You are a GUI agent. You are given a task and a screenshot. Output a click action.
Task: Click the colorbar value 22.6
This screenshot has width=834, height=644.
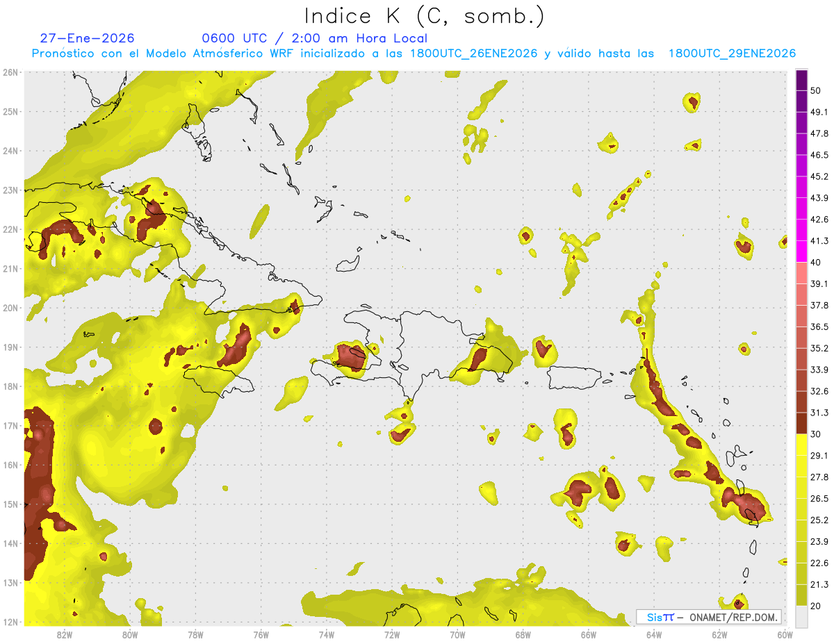point(819,563)
